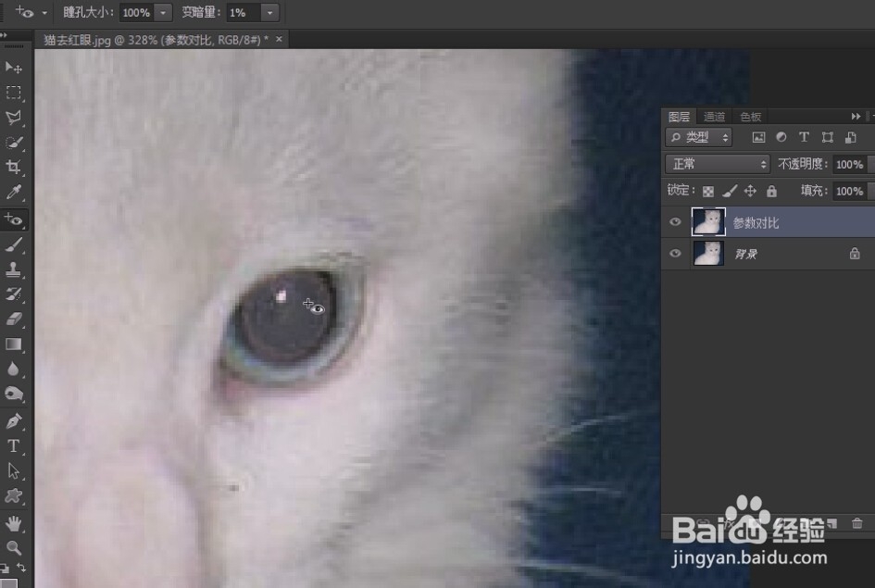This screenshot has height=588, width=875.
Task: Switch to the 色板 tab
Action: pos(751,117)
